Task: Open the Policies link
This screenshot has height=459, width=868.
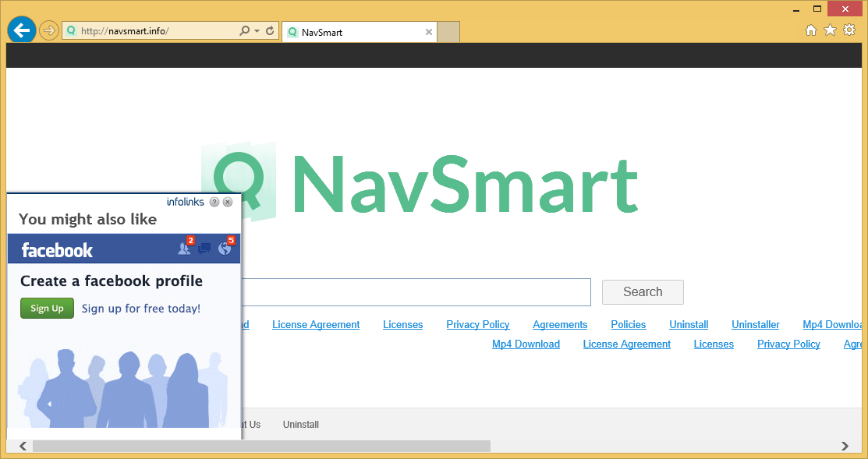Action: [629, 325]
